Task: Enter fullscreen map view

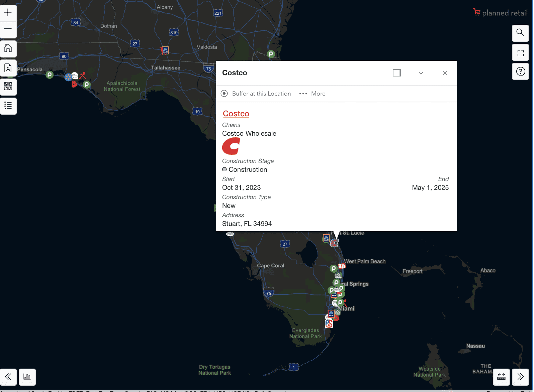Action: tap(520, 52)
